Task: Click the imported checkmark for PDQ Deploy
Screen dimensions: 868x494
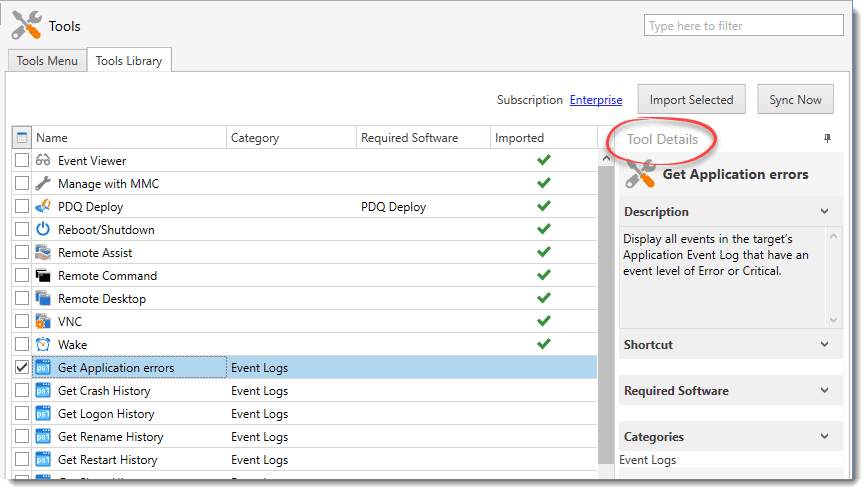Action: [x=544, y=206]
